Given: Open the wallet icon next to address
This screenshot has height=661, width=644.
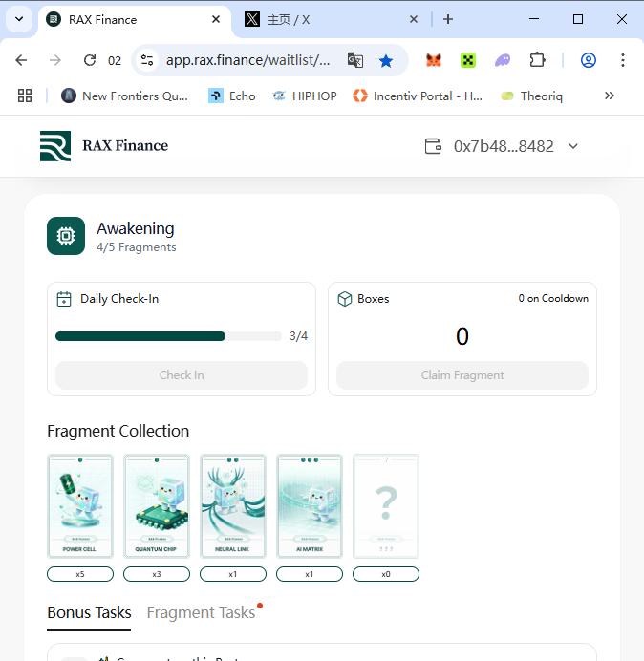Looking at the screenshot, I should pos(433,146).
